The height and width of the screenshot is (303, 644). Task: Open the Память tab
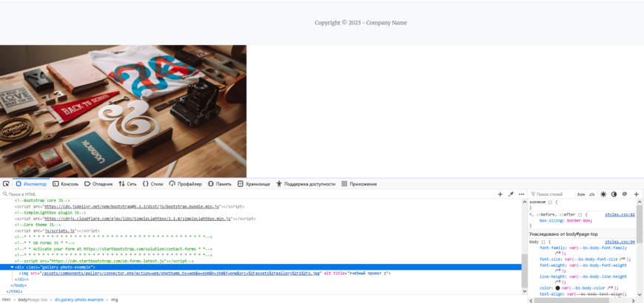(220, 184)
